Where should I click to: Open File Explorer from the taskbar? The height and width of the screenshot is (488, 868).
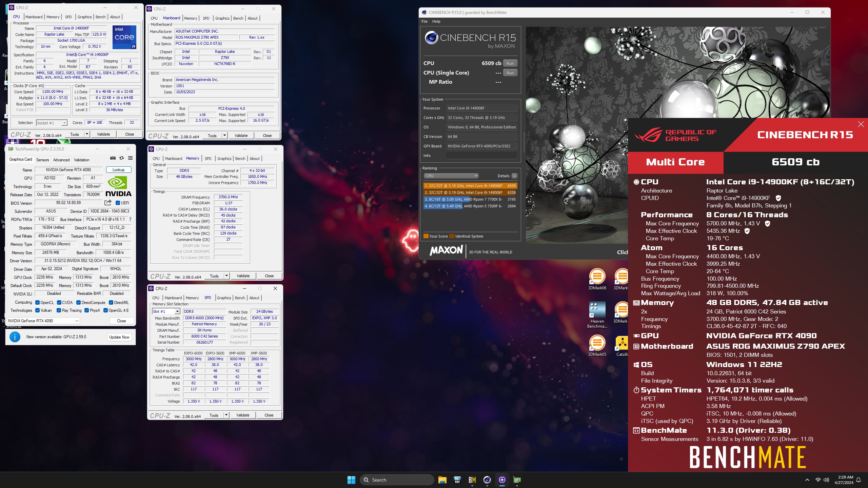(x=442, y=480)
